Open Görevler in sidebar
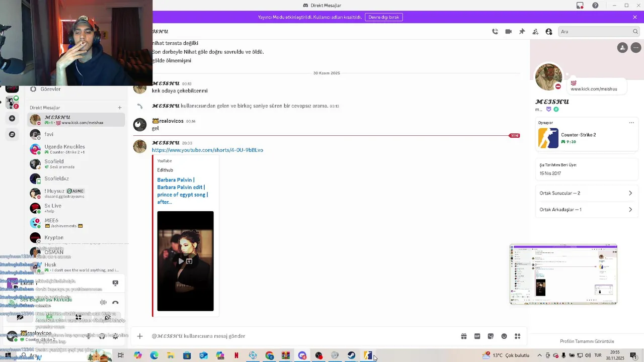 tap(77, 89)
